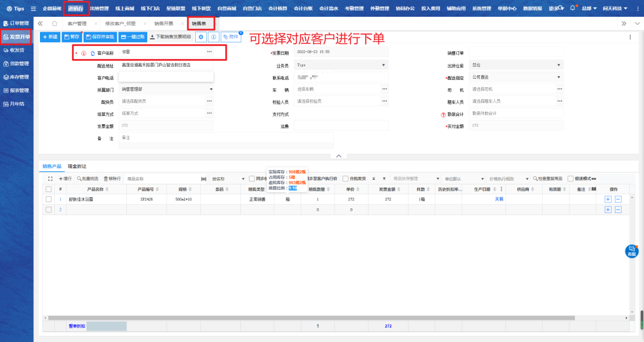Open the 所属部门 dropdown
644x342 pixels.
pyautogui.click(x=166, y=90)
